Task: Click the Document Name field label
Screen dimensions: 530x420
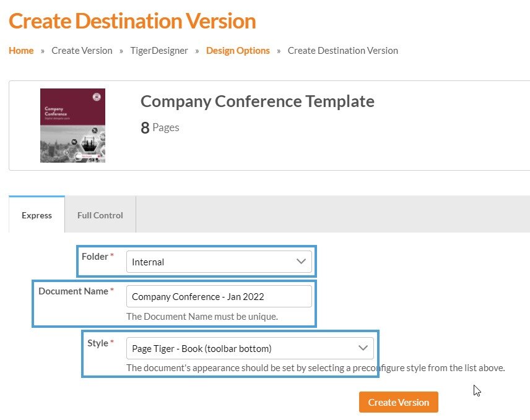Action: coord(73,291)
